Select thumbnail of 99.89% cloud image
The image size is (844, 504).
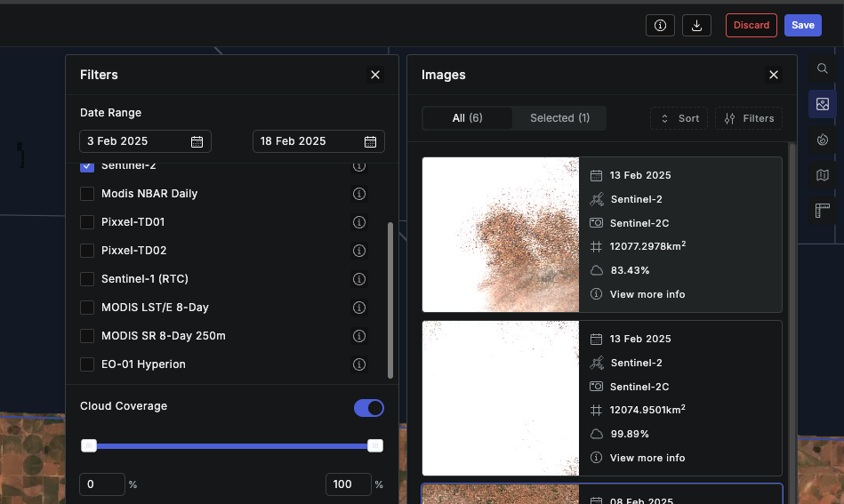[501, 398]
